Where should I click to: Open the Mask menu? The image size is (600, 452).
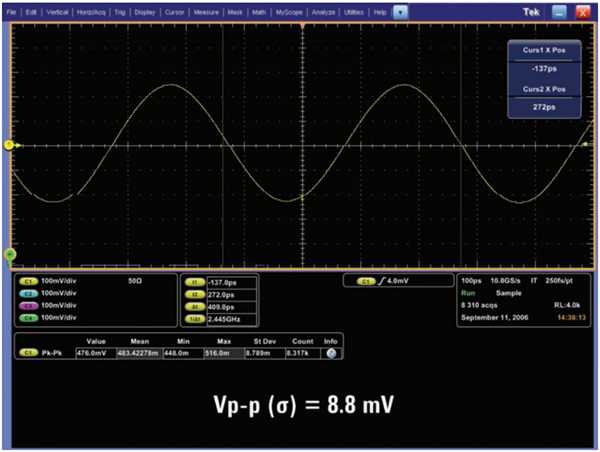[235, 12]
